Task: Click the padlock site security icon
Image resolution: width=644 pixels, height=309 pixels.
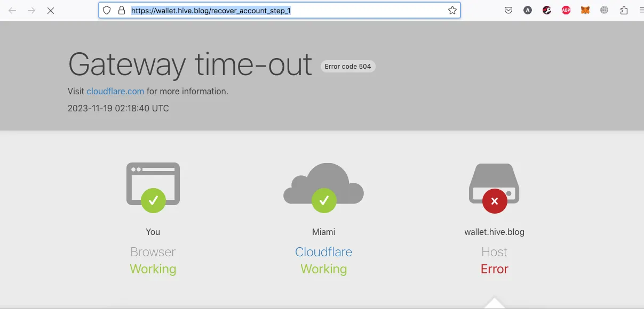Action: coord(121,10)
